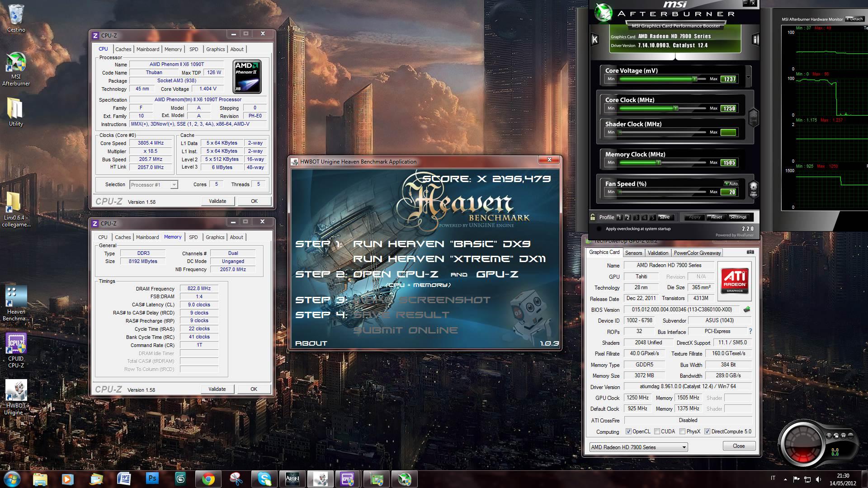The width and height of the screenshot is (868, 488).
Task: Open the CPUID CPU-Z desktop shortcut
Action: coord(16,351)
